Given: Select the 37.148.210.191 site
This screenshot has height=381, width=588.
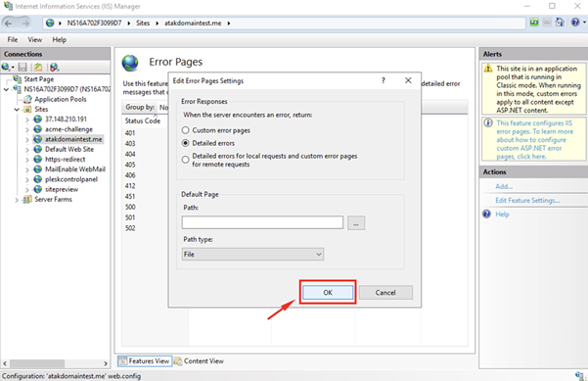Looking at the screenshot, I should coord(66,119).
